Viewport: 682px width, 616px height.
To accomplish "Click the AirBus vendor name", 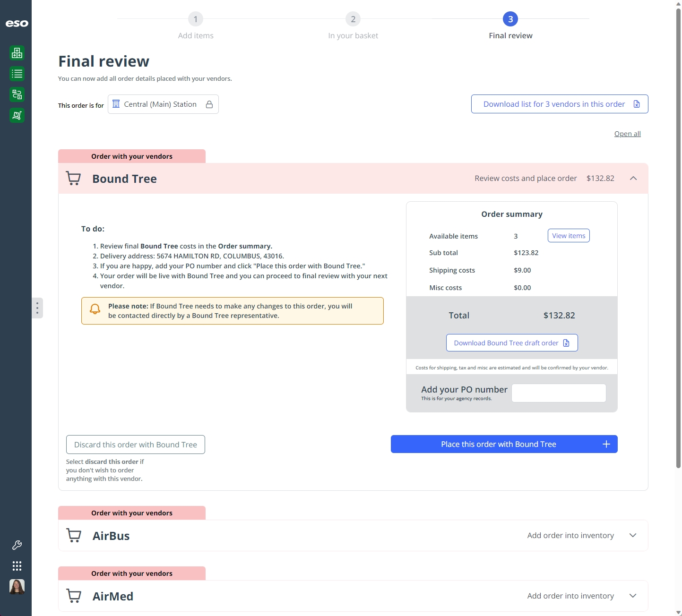I will pos(111,536).
